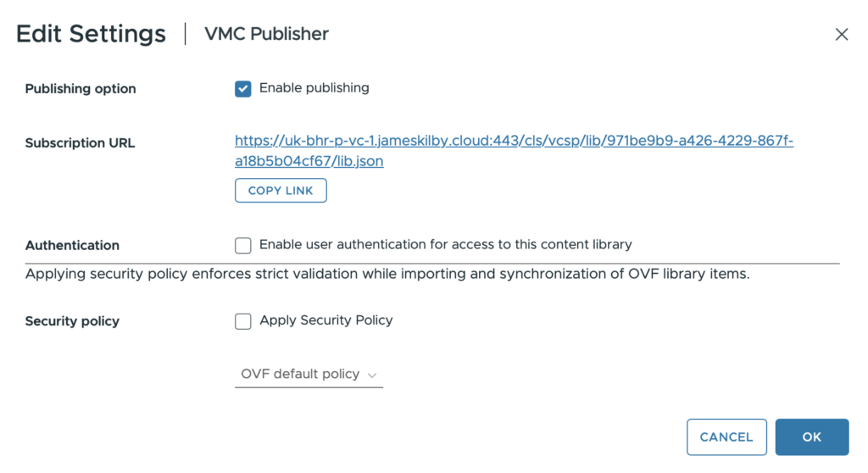Click the Edit Settings dialog title
Viewport: 868px width, 473px height.
point(91,34)
